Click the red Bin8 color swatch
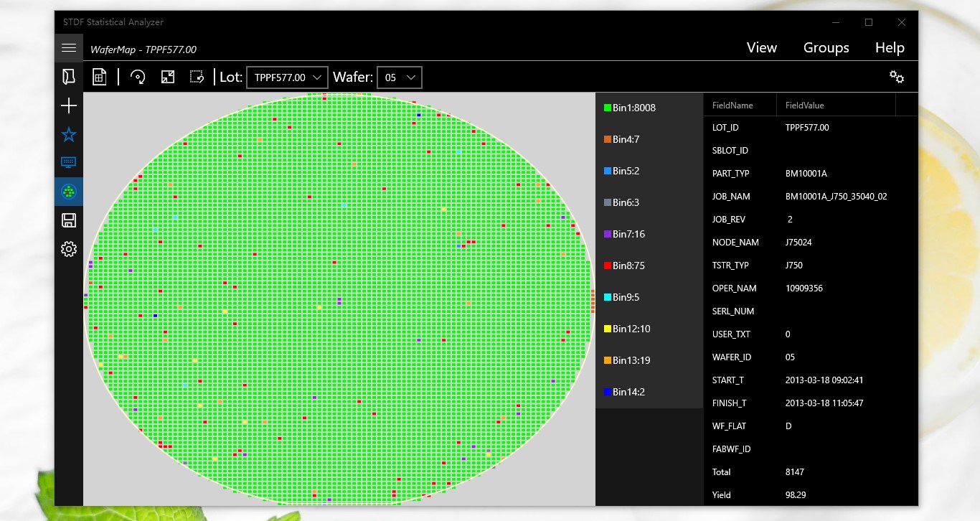 point(608,266)
